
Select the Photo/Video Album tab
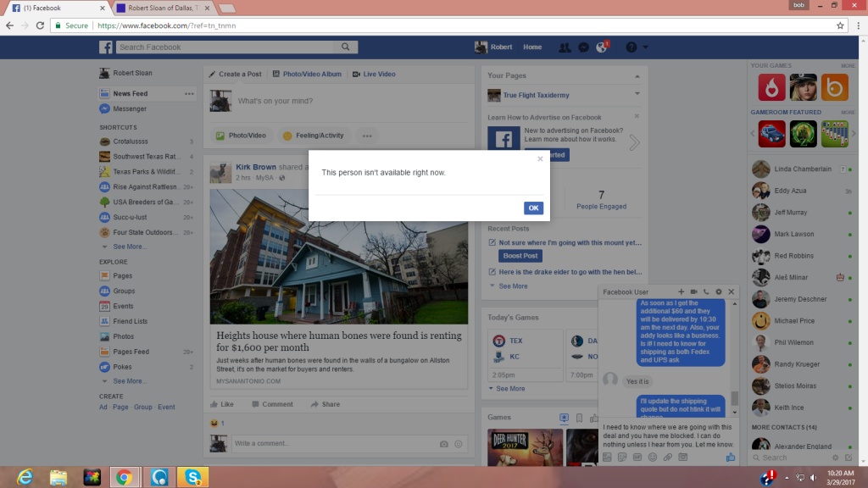click(307, 75)
